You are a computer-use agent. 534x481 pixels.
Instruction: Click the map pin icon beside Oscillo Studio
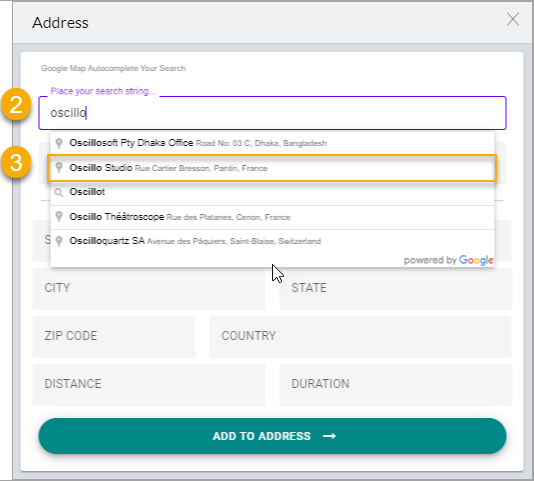coord(59,168)
